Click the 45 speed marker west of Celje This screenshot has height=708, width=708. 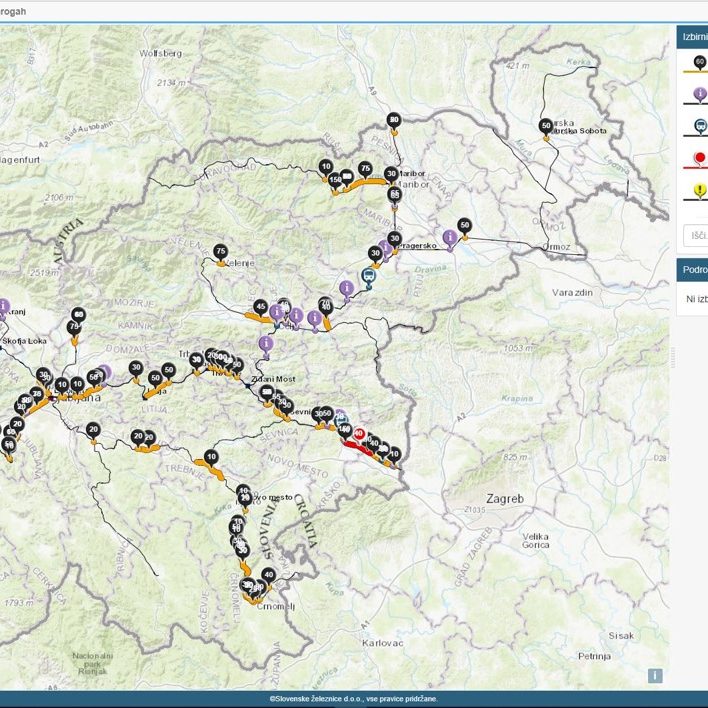coord(260,307)
